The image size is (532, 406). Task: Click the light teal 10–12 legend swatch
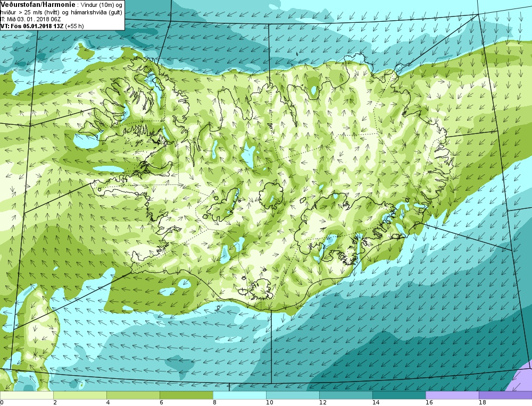click(293, 395)
